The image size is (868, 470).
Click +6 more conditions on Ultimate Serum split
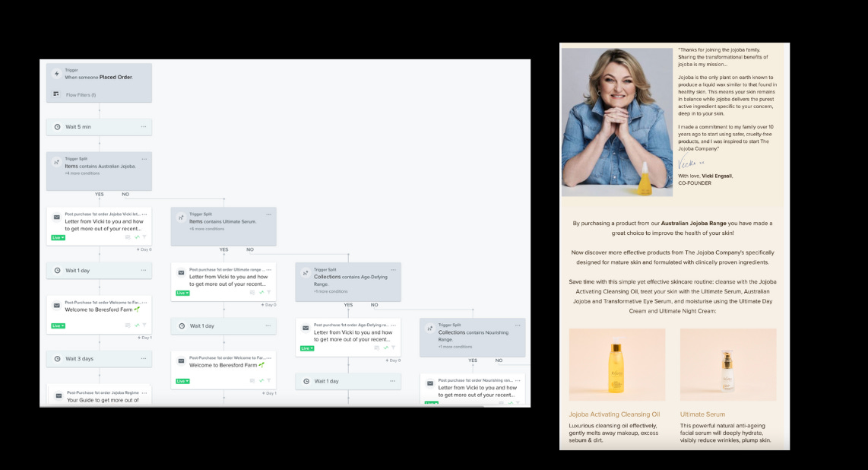[x=207, y=229]
